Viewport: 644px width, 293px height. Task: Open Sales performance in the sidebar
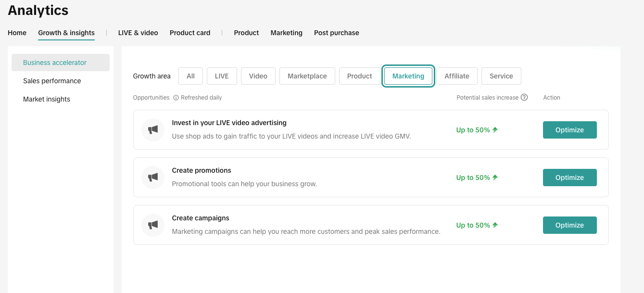(52, 81)
